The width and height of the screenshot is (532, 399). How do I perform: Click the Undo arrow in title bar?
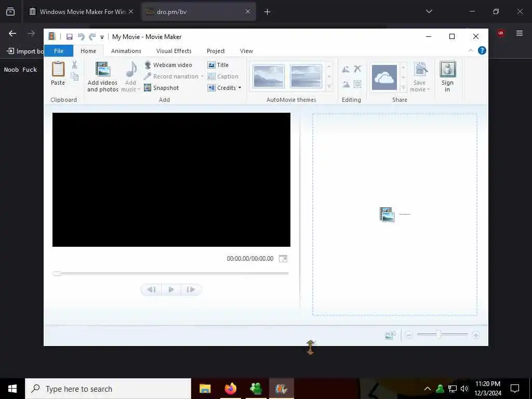click(81, 37)
